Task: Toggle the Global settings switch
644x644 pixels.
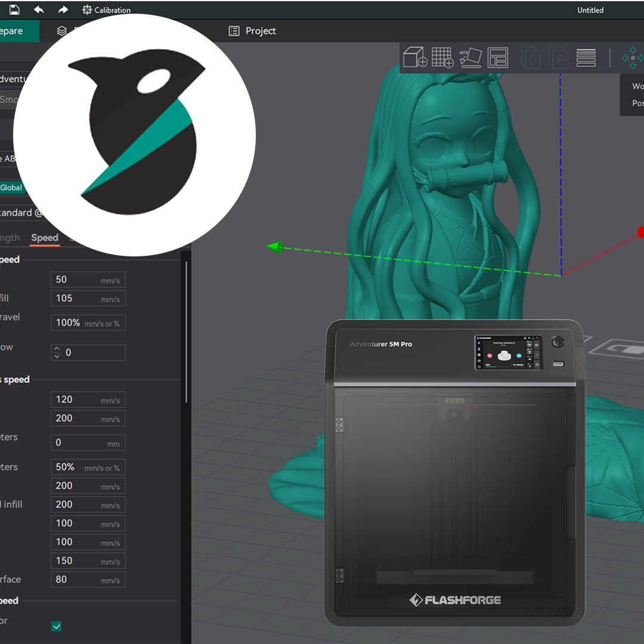Action: [x=11, y=188]
